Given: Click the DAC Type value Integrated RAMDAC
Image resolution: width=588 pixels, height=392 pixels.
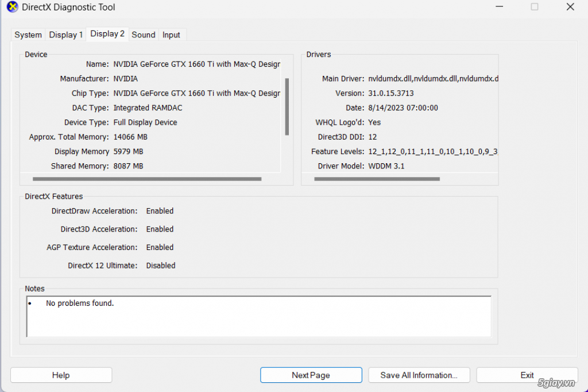Looking at the screenshot, I should click(x=148, y=107).
